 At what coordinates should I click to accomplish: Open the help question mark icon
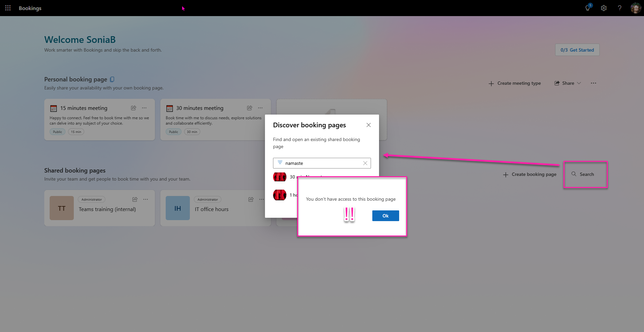pos(620,8)
